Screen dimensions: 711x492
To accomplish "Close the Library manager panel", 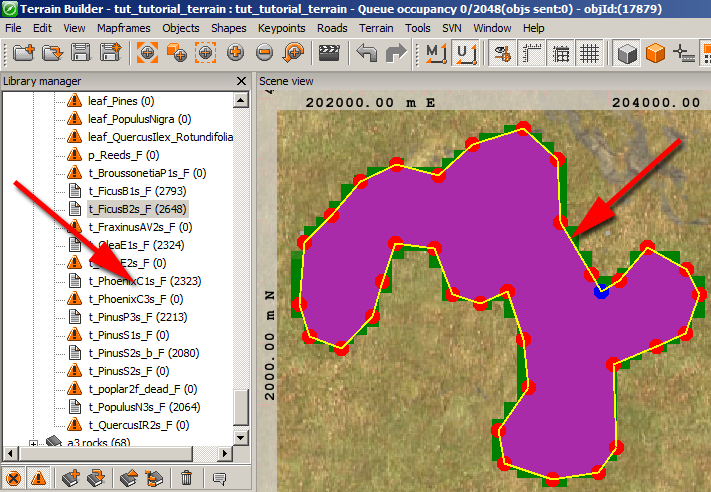I will [240, 81].
